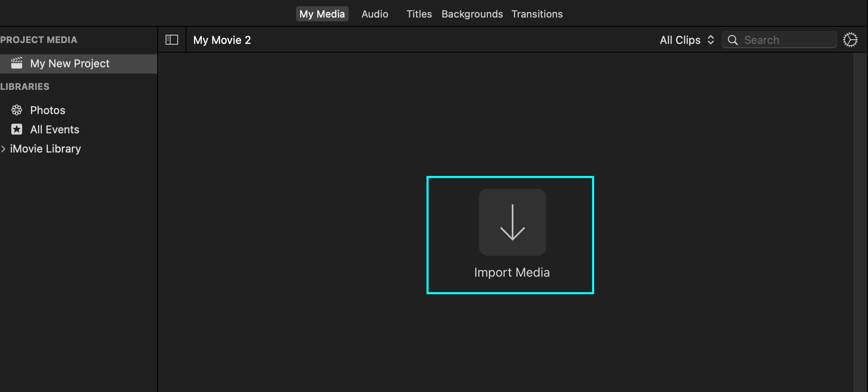The width and height of the screenshot is (868, 392).
Task: Switch to the Audio tab
Action: tap(375, 13)
